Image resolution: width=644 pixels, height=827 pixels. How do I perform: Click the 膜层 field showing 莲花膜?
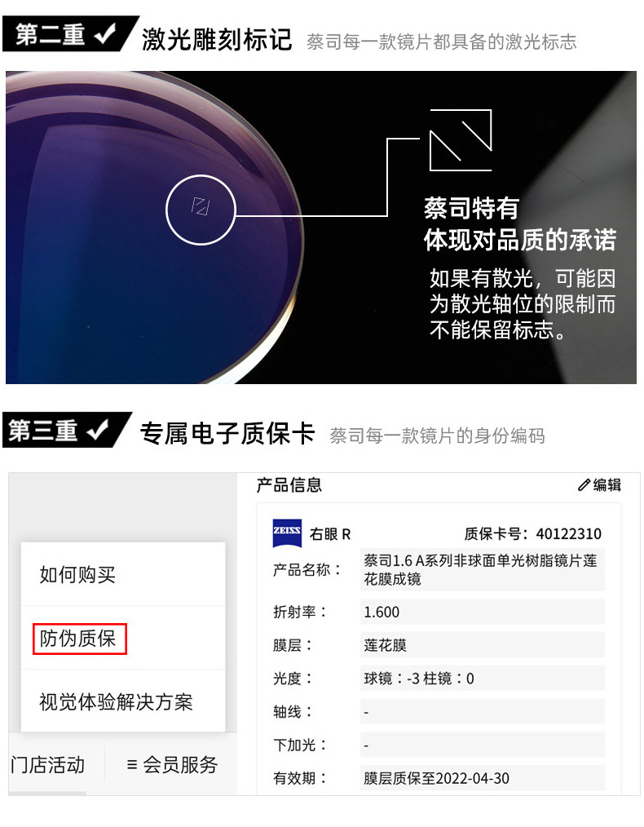click(x=483, y=645)
